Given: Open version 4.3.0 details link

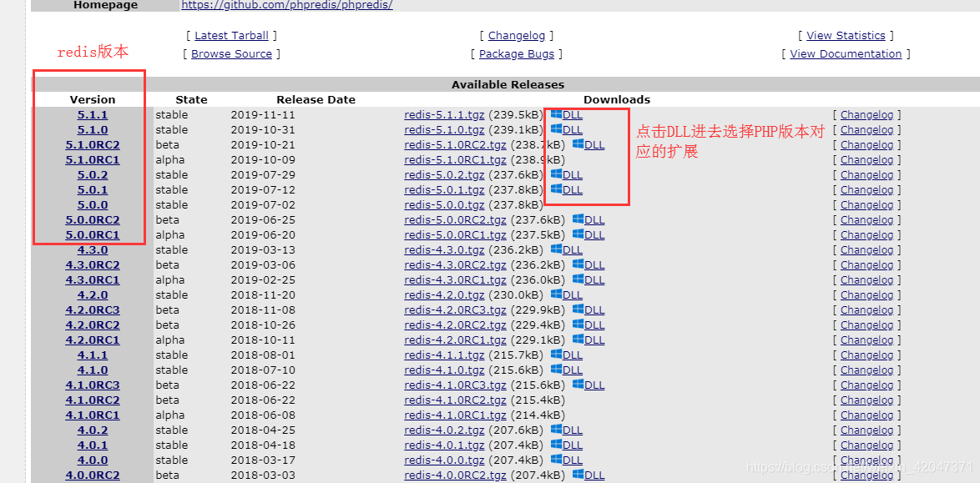Looking at the screenshot, I should [x=93, y=250].
